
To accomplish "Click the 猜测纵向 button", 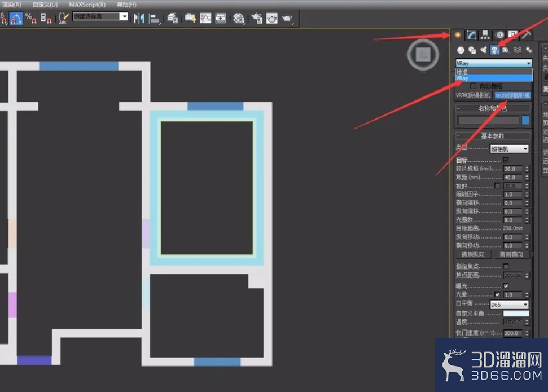I will tap(473, 254).
